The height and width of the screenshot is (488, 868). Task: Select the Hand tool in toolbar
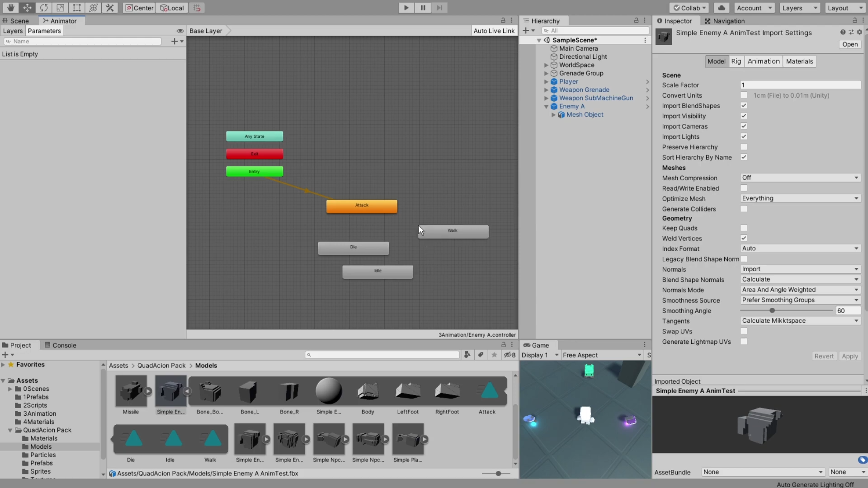[10, 8]
